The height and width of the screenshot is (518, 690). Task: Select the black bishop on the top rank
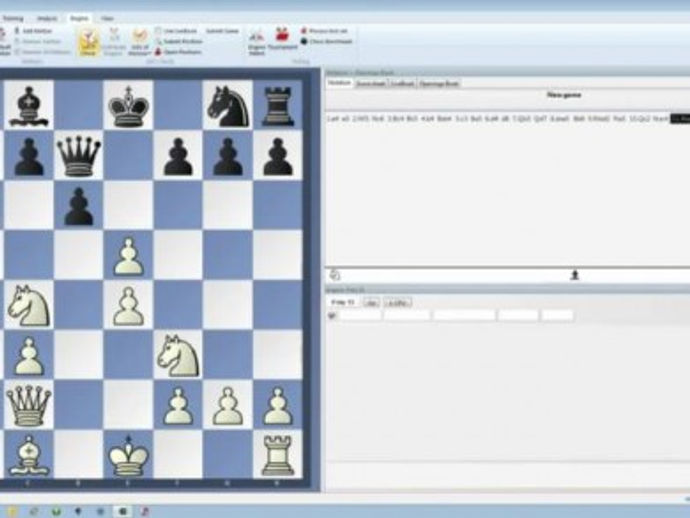[x=29, y=106]
